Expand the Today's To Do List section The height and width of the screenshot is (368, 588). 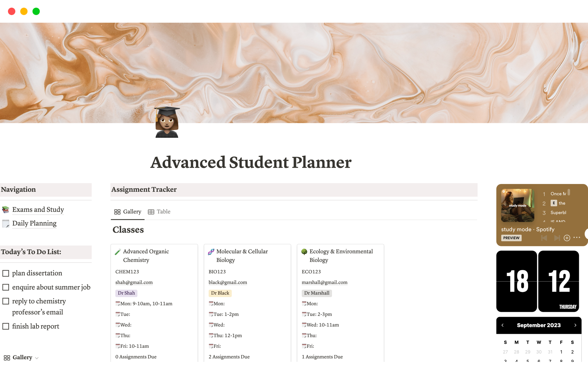point(31,252)
